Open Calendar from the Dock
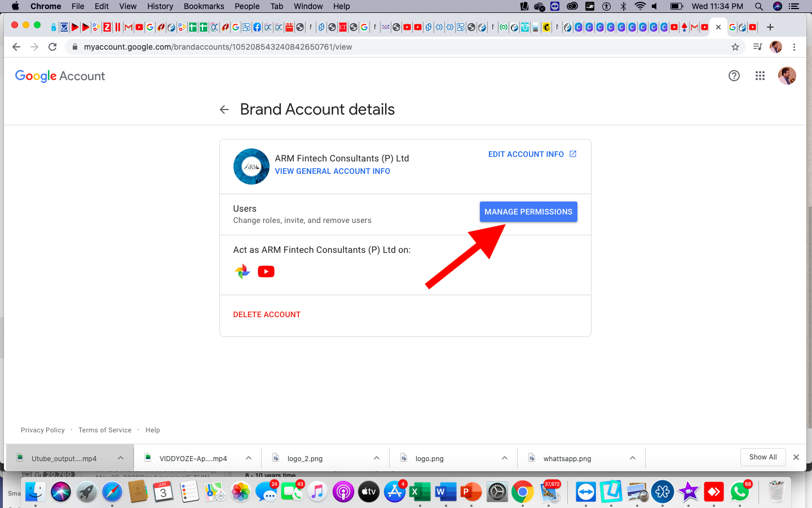 [x=164, y=492]
